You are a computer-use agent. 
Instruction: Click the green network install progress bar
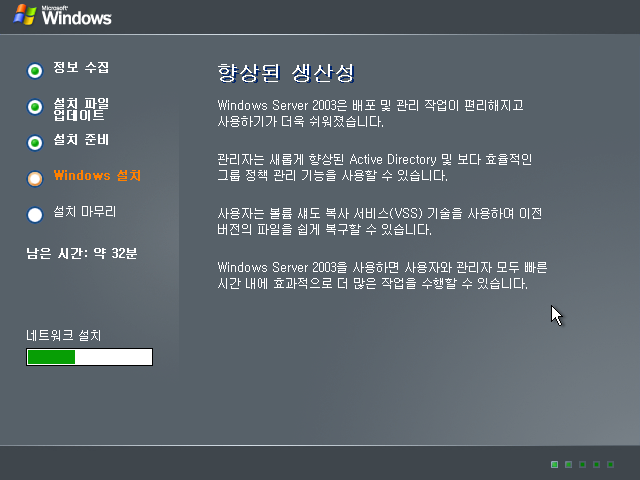click(89, 357)
